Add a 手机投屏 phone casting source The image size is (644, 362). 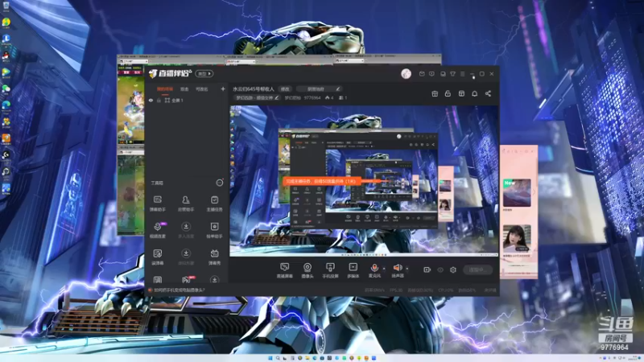pos(330,270)
